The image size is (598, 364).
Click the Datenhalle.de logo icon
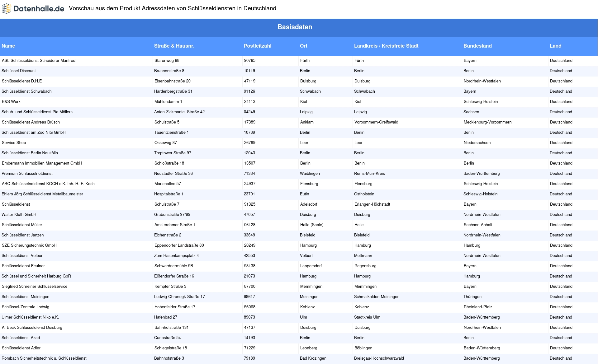(x=7, y=9)
